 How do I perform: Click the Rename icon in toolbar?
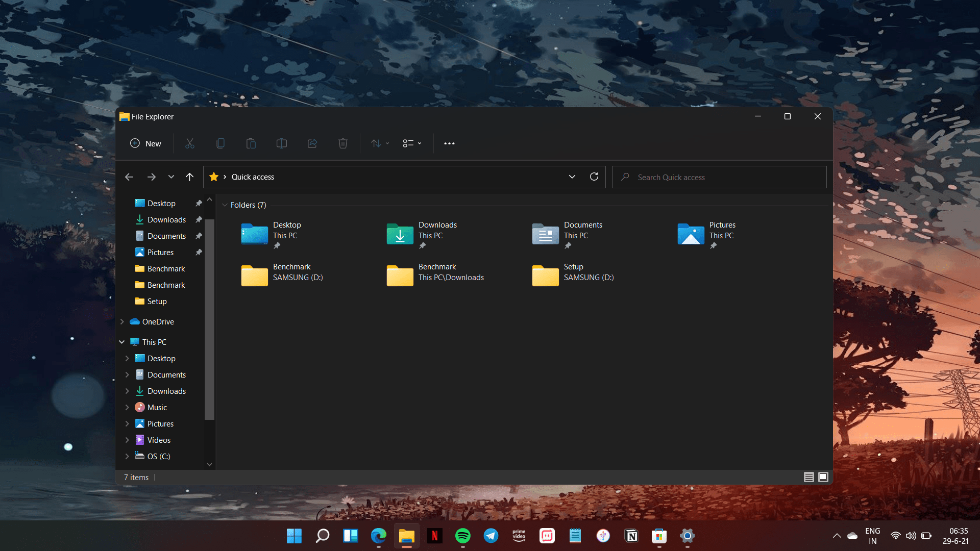tap(281, 143)
